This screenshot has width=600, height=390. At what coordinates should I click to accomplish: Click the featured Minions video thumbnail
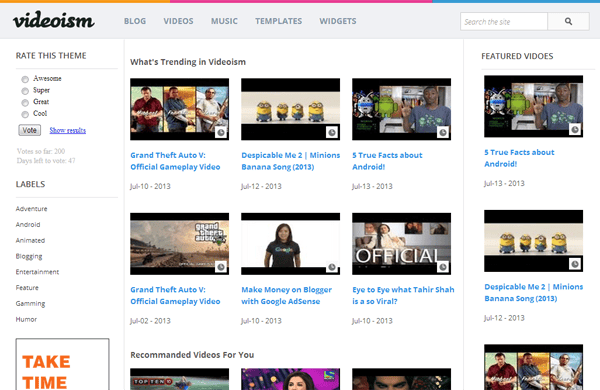point(533,241)
